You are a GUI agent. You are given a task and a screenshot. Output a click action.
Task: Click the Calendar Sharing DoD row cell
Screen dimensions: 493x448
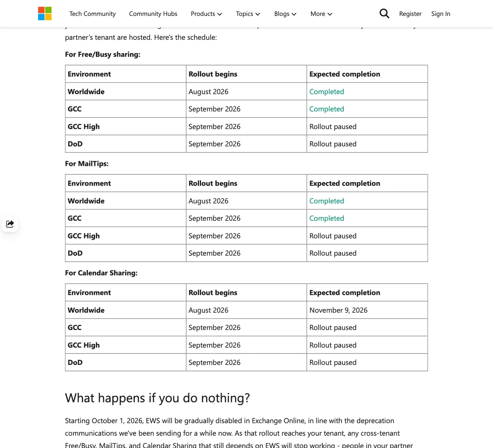(x=125, y=362)
